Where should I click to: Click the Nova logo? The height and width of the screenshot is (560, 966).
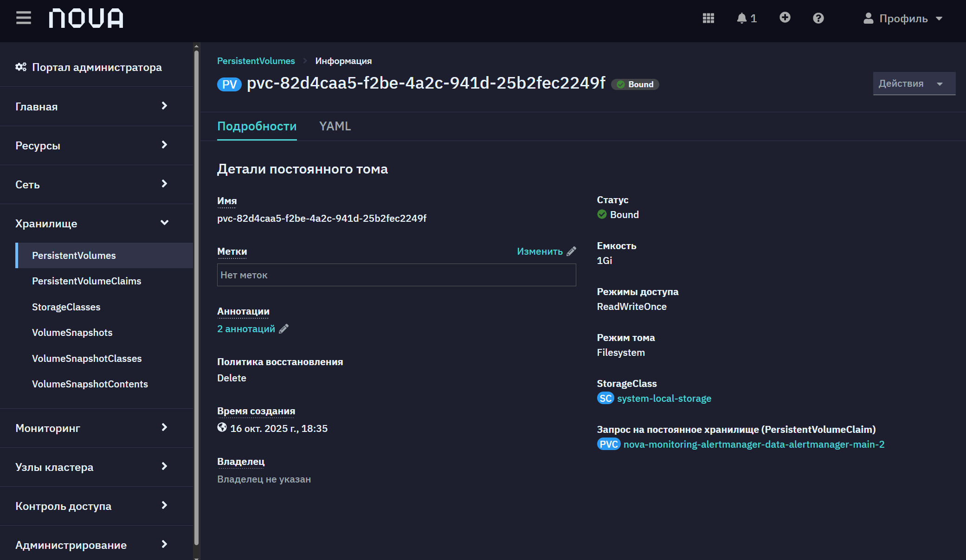86,18
